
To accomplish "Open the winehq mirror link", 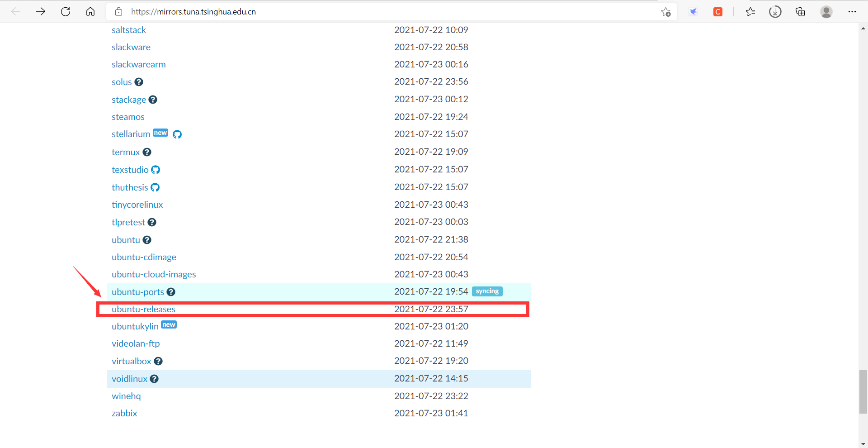I will pos(126,396).
